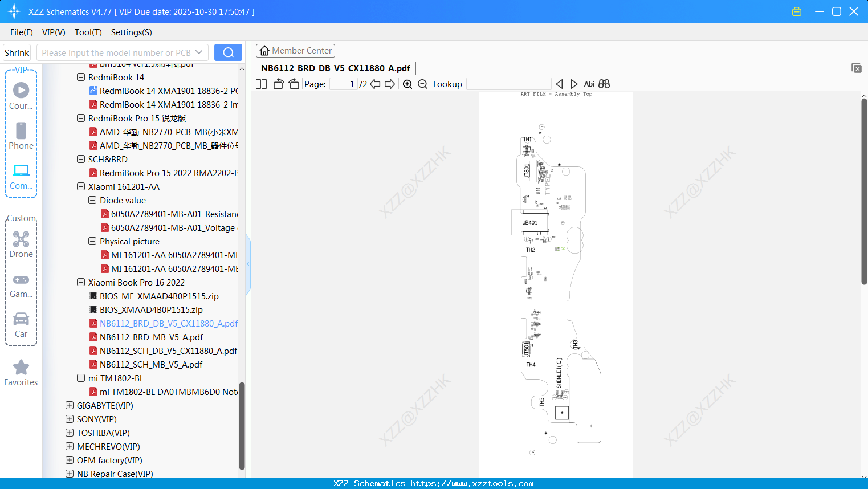The height and width of the screenshot is (489, 868).
Task: Collapse the left panel splitter handle
Action: 248,264
